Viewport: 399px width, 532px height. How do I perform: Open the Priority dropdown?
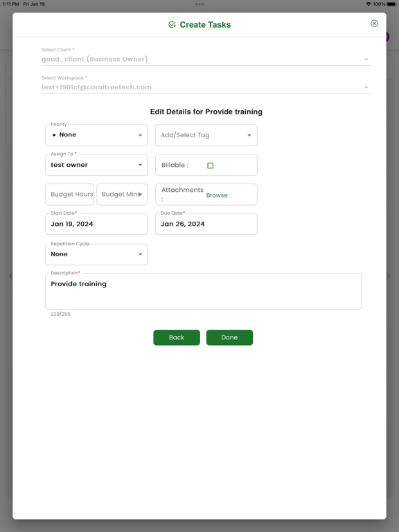(96, 135)
